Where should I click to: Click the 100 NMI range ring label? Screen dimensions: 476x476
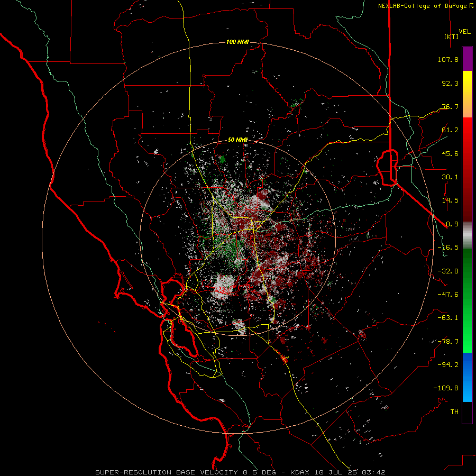[237, 42]
